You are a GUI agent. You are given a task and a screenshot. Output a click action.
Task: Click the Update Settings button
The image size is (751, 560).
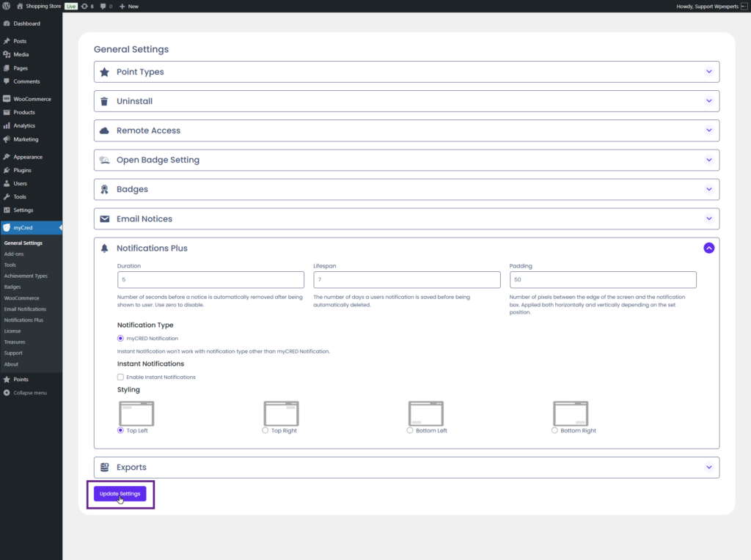[x=120, y=494]
